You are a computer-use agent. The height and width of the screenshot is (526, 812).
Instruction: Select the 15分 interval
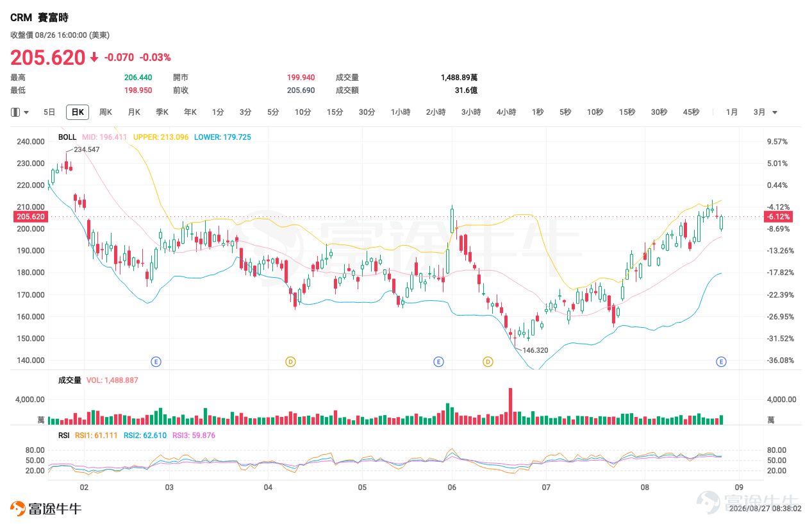coord(335,112)
